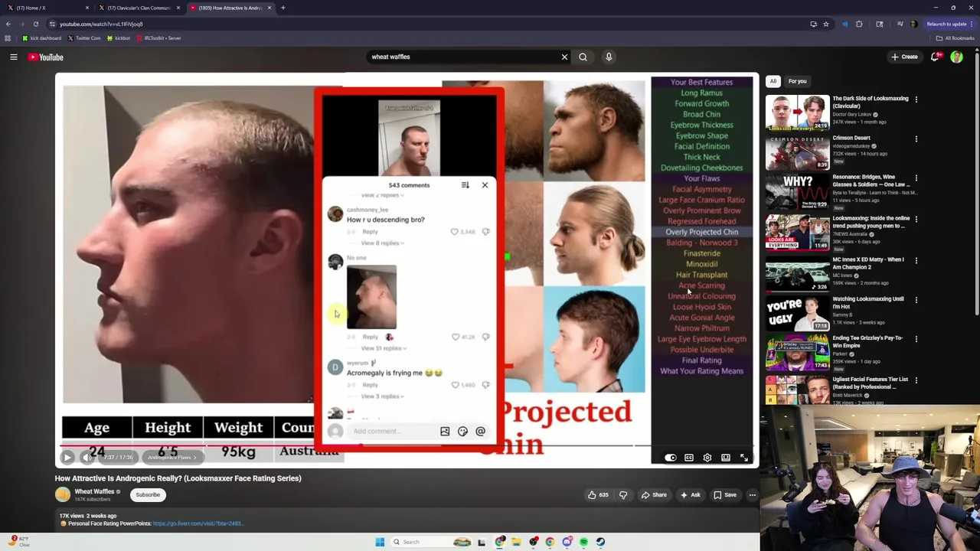
Task: Open IRLToolkit Server bookmark
Action: 158,38
